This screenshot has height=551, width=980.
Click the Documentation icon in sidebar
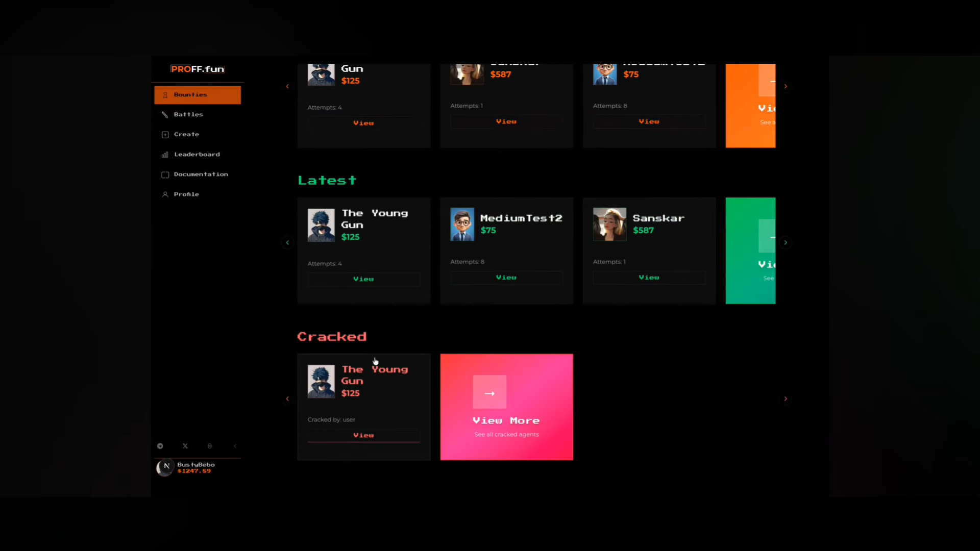pos(165,175)
